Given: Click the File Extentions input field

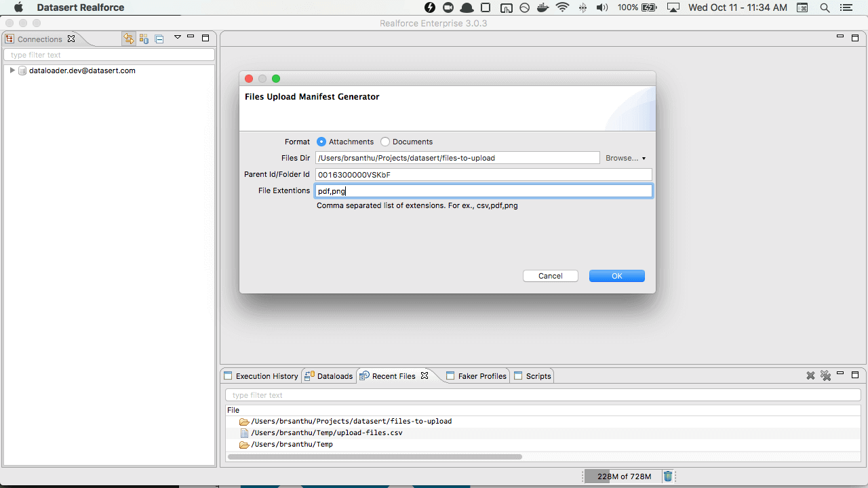Looking at the screenshot, I should tap(484, 191).
